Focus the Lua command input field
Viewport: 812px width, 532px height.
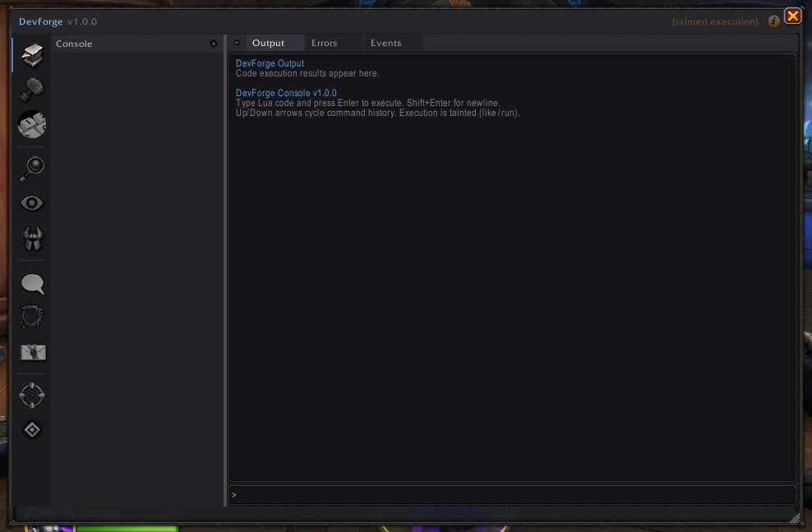511,494
